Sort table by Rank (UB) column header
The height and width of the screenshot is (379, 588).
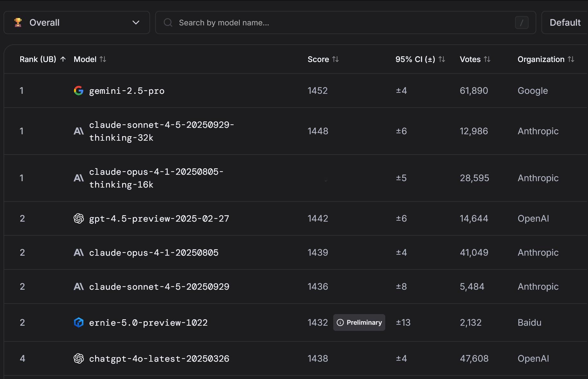(38, 59)
